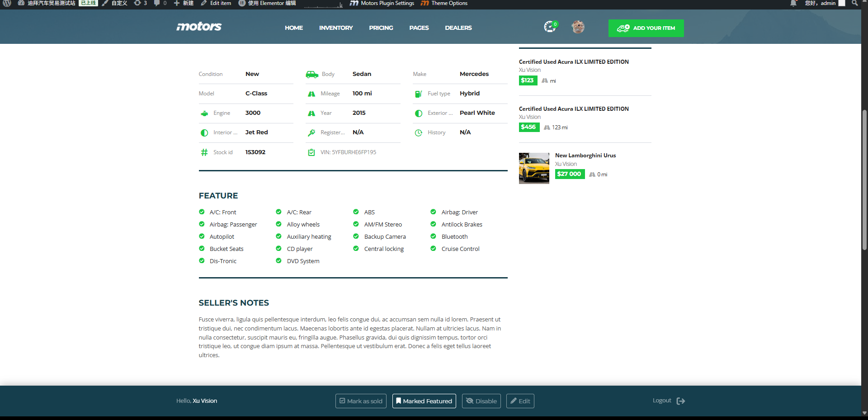Click 使用 Elementor 编辑

tap(268, 3)
